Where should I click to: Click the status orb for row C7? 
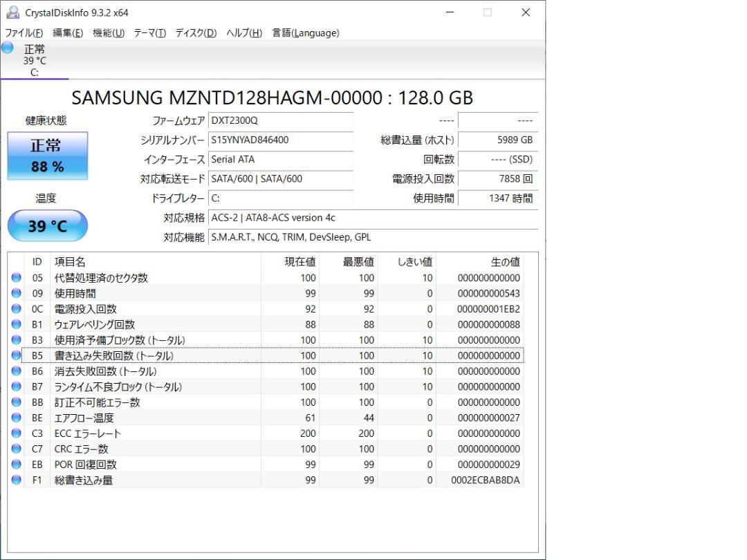pyautogui.click(x=16, y=449)
